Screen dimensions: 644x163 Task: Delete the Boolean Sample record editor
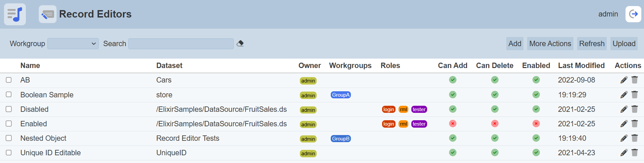tap(634, 95)
